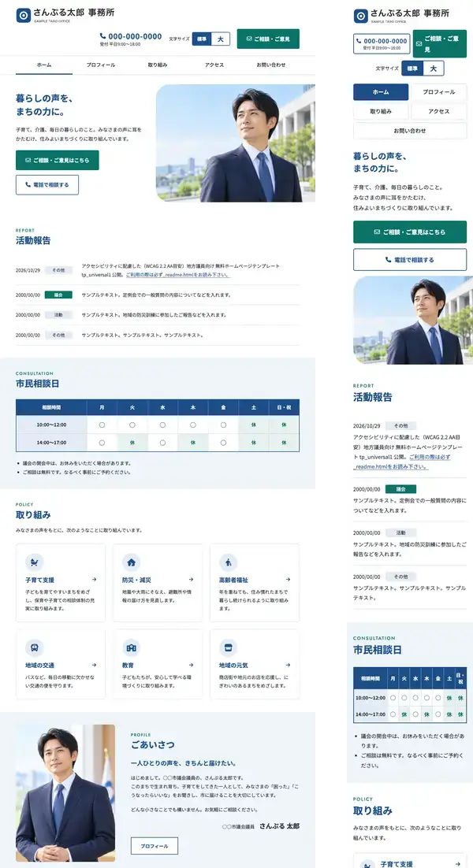
Task: Click the date 2026/10/29 in mobile 活動報告
Action: click(367, 425)
